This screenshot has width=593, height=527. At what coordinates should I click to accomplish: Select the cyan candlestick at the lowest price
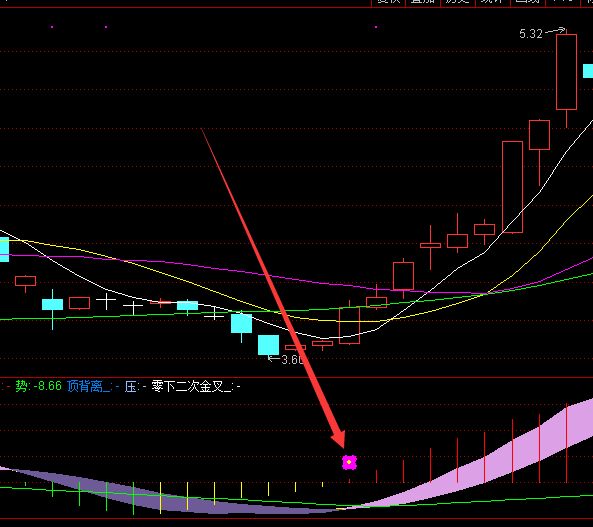point(269,345)
